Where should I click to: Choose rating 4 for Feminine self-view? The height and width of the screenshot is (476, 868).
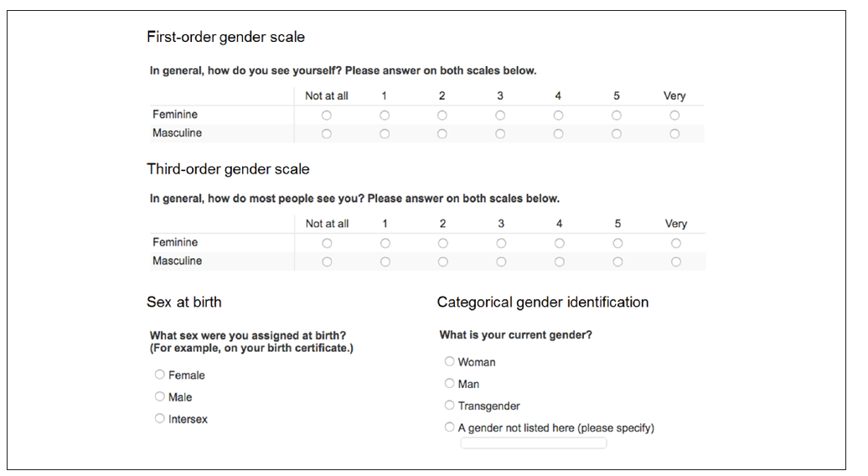pyautogui.click(x=558, y=116)
